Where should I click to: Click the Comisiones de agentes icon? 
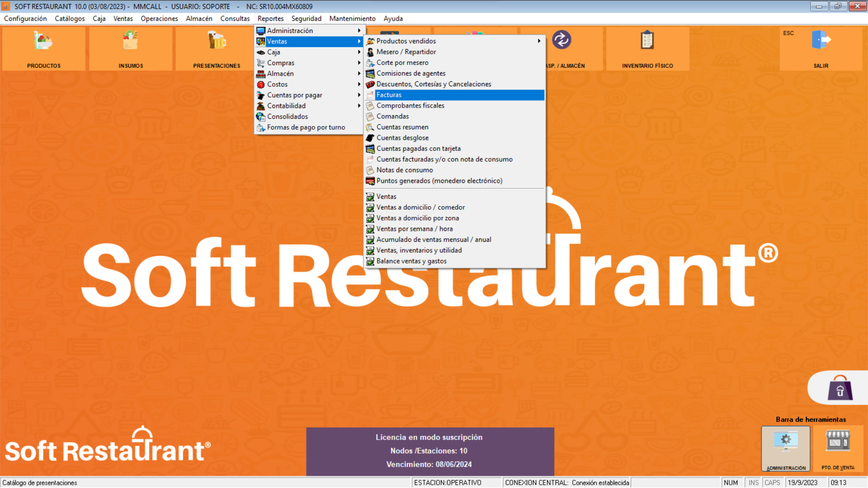pyautogui.click(x=370, y=73)
